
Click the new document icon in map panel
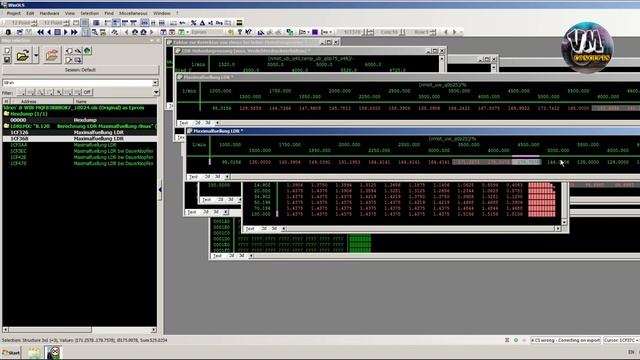[x=7, y=51]
